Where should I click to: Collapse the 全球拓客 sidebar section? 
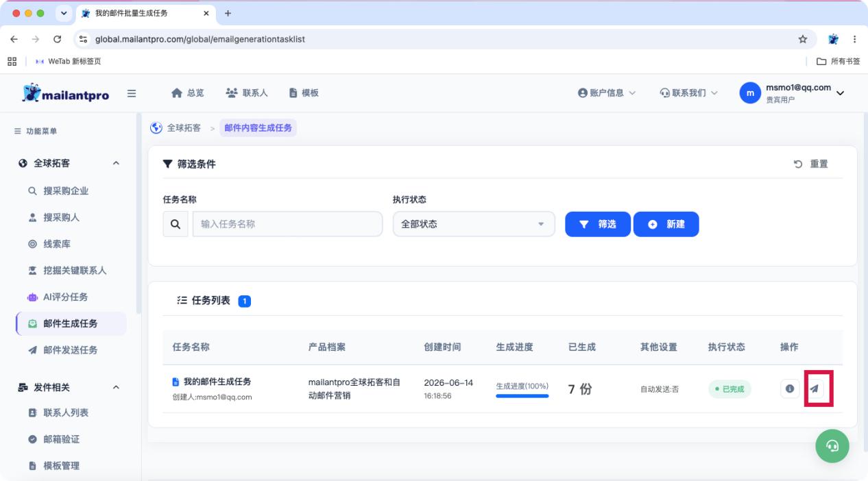[x=116, y=163]
